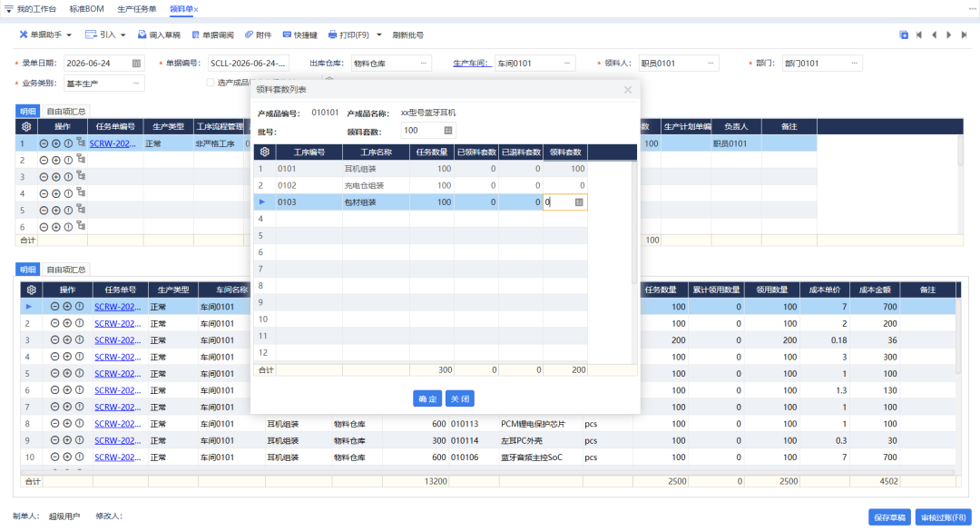Viewport: 980px width, 531px height.
Task: Open column settings gear in lower grid
Action: pyautogui.click(x=31, y=290)
